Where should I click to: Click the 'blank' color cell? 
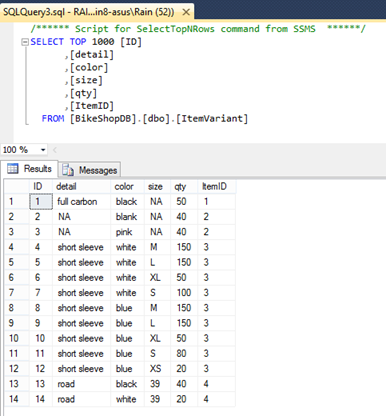coord(128,217)
